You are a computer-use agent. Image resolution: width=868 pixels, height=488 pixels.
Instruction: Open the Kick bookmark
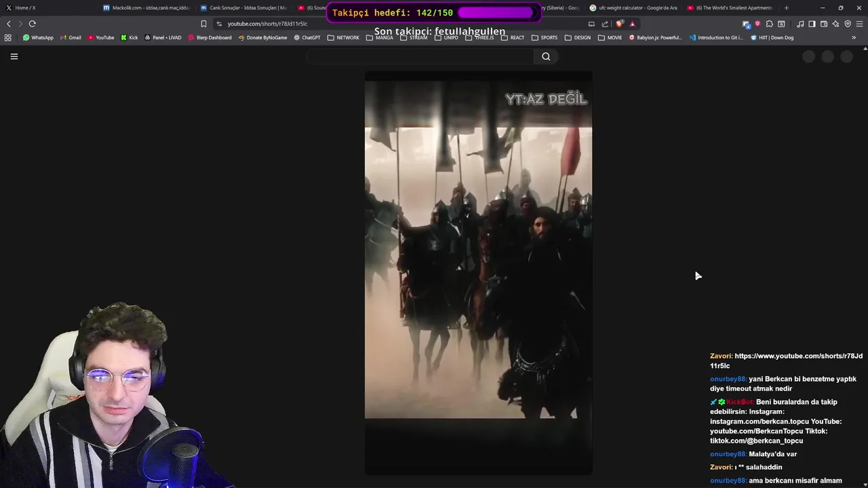[129, 37]
